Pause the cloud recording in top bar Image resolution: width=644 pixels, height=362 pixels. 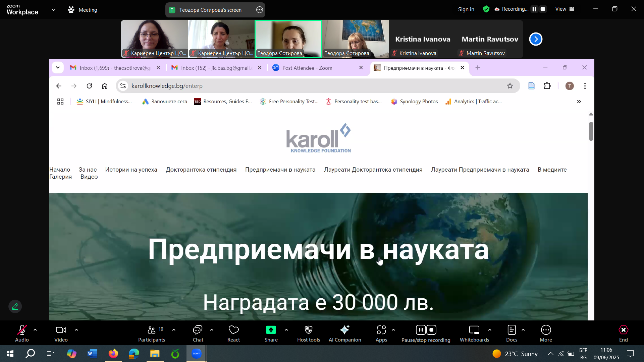(x=534, y=9)
